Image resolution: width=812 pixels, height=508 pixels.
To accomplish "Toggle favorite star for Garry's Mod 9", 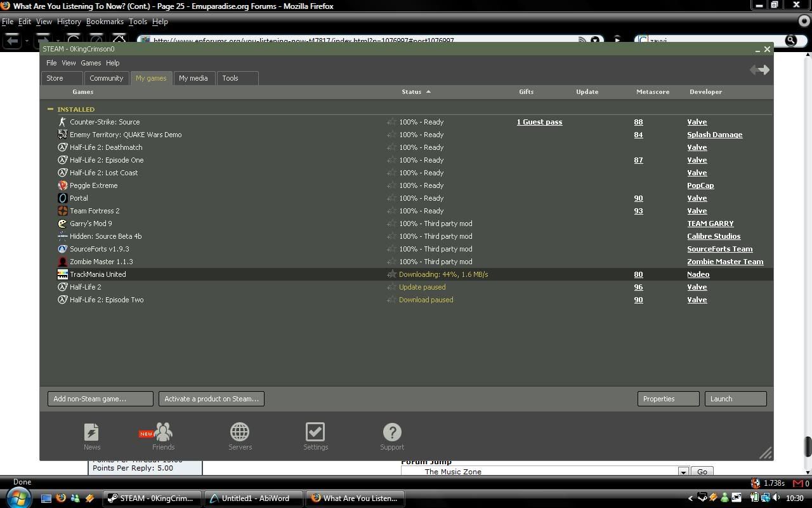I will [x=391, y=224].
